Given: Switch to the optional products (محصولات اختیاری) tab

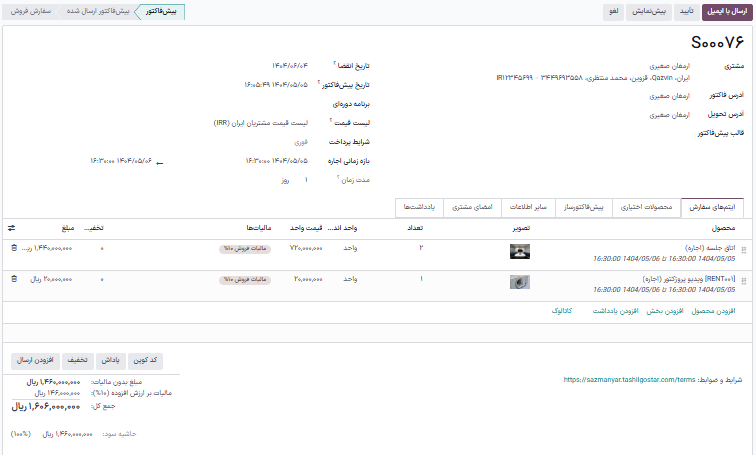Looking at the screenshot, I should [x=646, y=207].
